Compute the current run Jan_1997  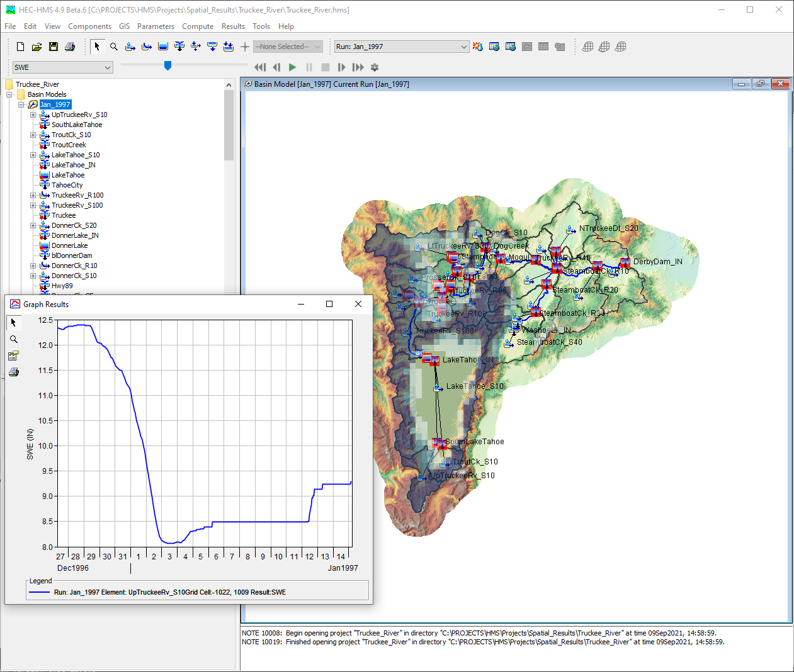(x=478, y=47)
